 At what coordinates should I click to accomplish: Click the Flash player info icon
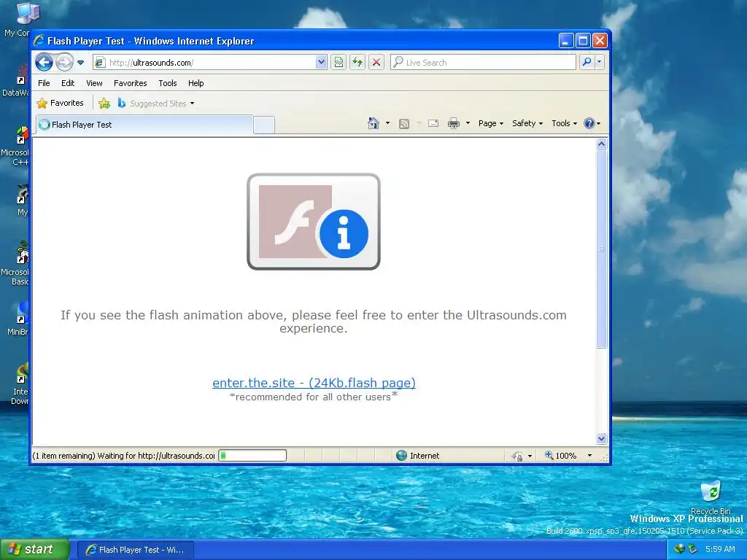314,222
